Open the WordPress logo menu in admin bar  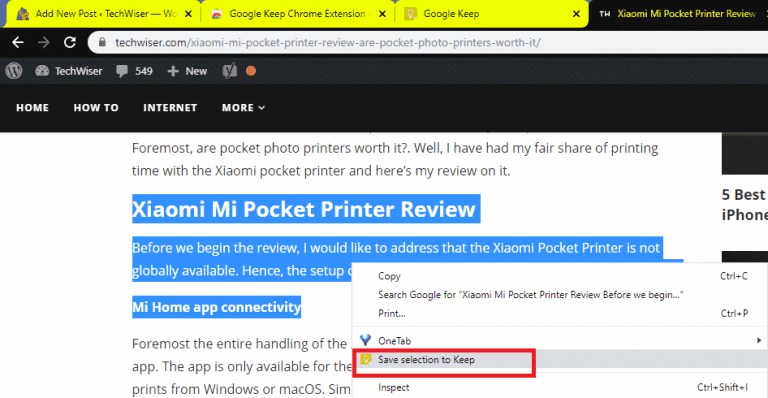pyautogui.click(x=14, y=71)
